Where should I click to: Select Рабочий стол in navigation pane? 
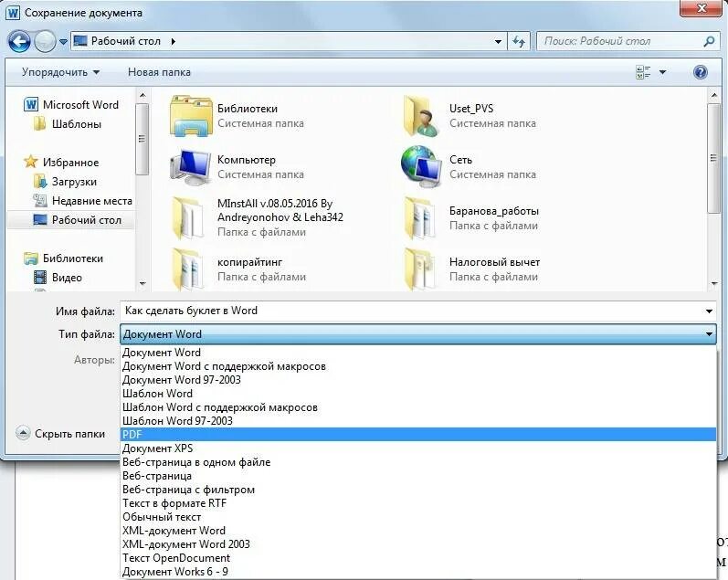pyautogui.click(x=70, y=219)
